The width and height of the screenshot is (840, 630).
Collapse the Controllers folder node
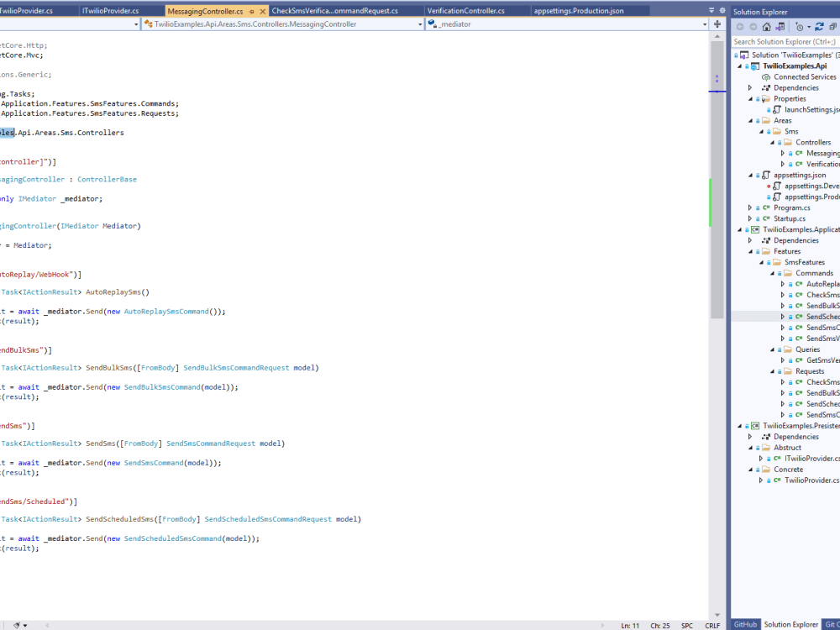tap(772, 143)
